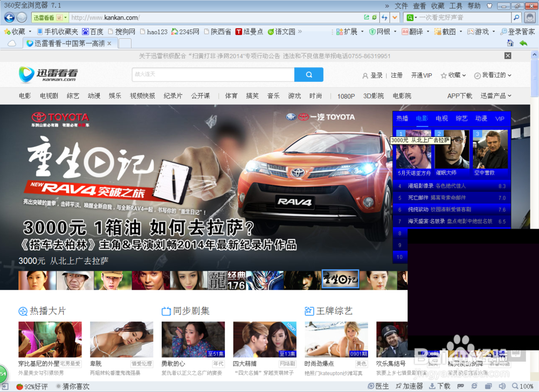The image size is (539, 392).
Task: Open the 翻译 translate dropdown
Action: tap(416, 32)
